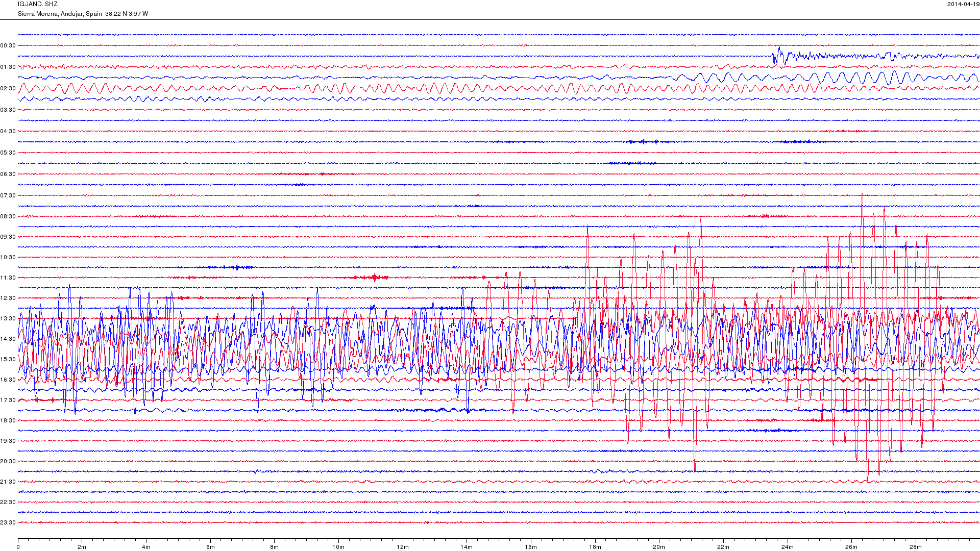
Task: Click the 08:30 time label
Action: pos(8,217)
